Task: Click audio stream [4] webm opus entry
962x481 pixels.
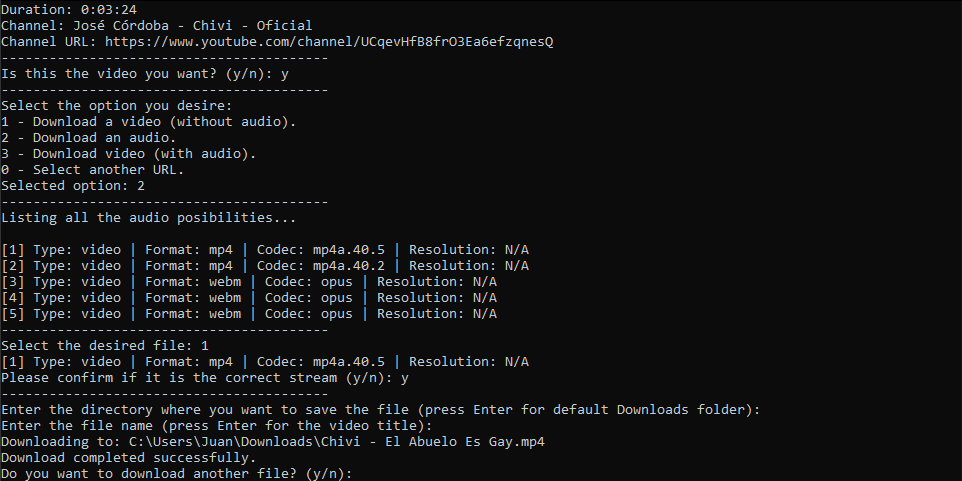Action: [249, 298]
